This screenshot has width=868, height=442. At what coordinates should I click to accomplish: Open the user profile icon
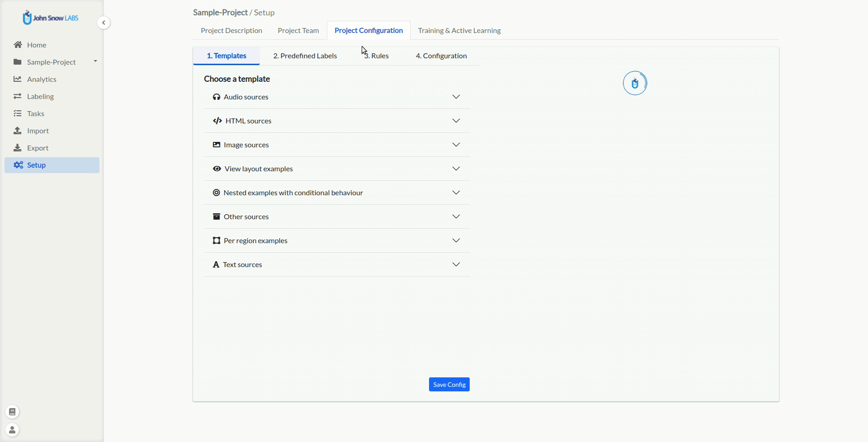[x=13, y=430]
